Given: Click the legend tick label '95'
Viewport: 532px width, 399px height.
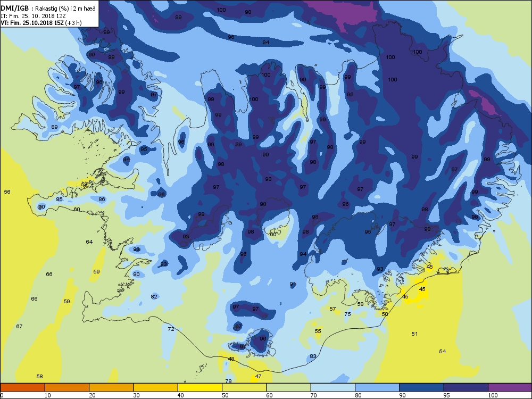Looking at the screenshot, I should [446, 395].
